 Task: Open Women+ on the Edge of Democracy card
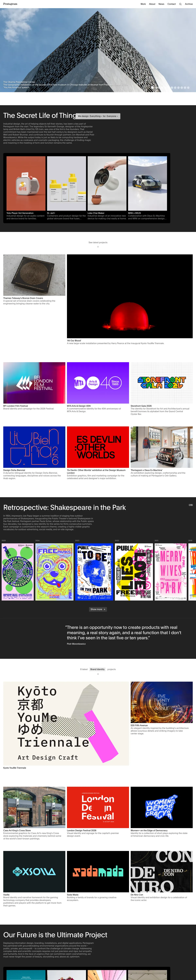[x=162, y=808]
